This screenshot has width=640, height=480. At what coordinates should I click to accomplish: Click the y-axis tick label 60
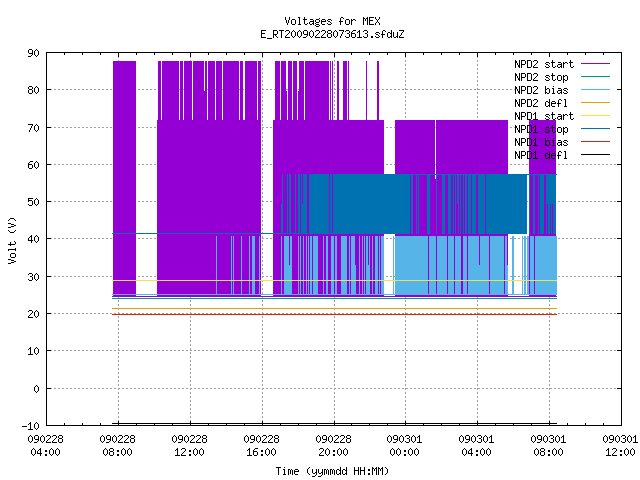coord(33,165)
